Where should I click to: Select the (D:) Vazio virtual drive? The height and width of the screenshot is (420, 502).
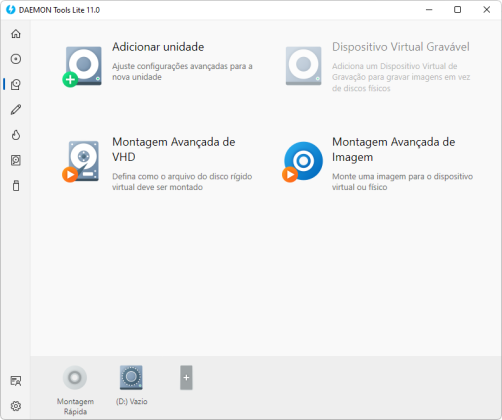click(131, 378)
